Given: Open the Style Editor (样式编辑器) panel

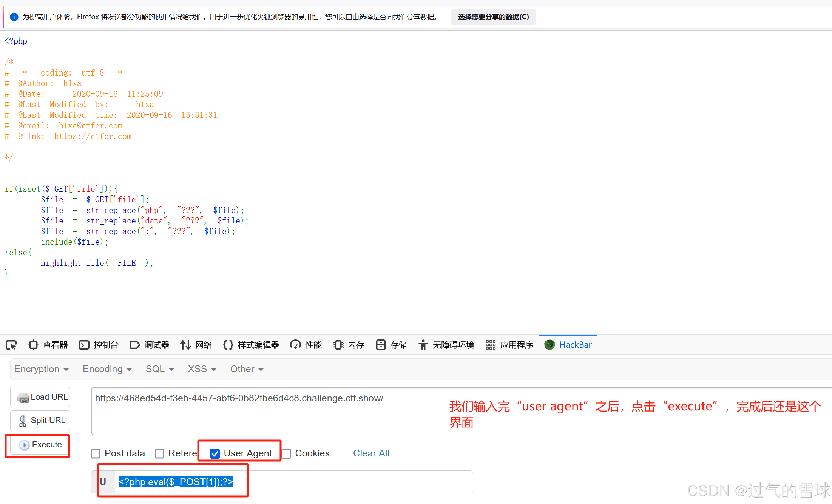Looking at the screenshot, I should 251,345.
